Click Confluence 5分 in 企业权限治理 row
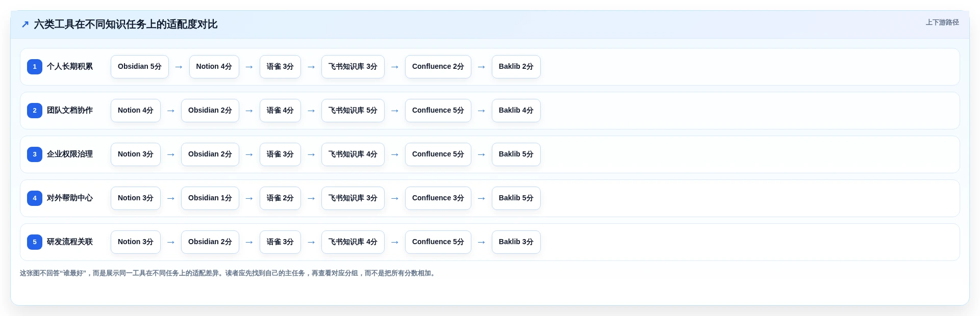Screen dimensions: 980x316 438,154
